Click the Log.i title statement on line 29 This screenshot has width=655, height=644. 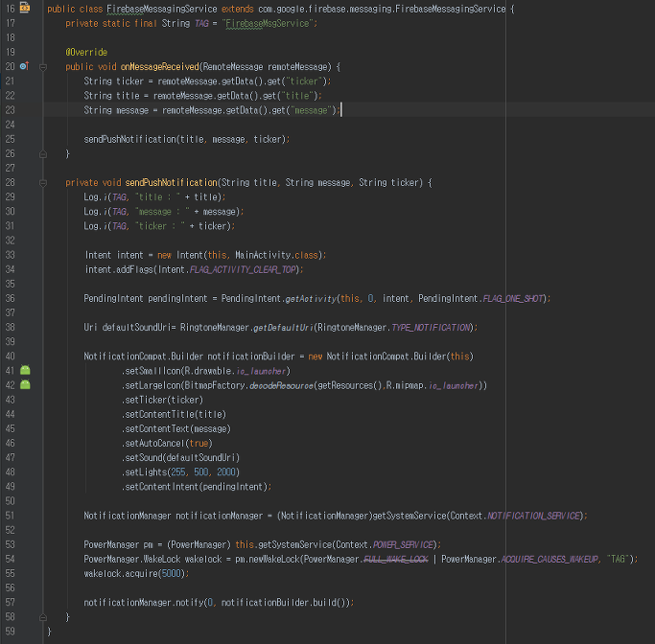tap(154, 197)
